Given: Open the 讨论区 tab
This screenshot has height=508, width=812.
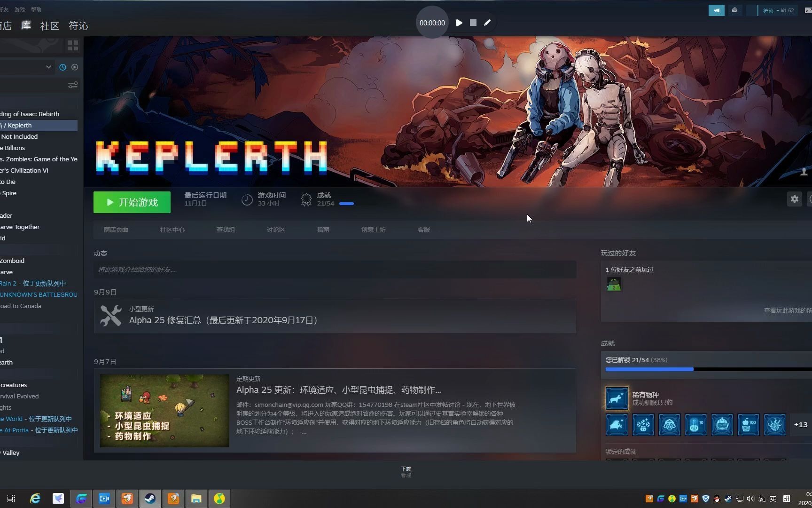Looking at the screenshot, I should point(276,230).
